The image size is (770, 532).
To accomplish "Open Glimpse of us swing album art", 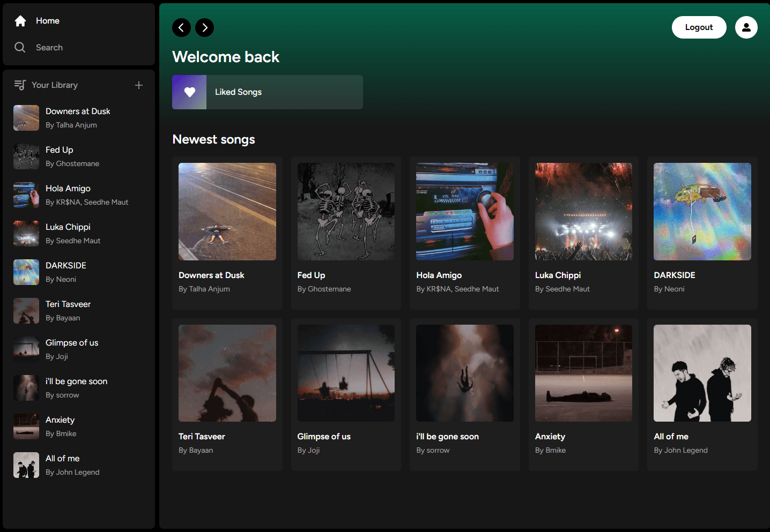I will [346, 373].
